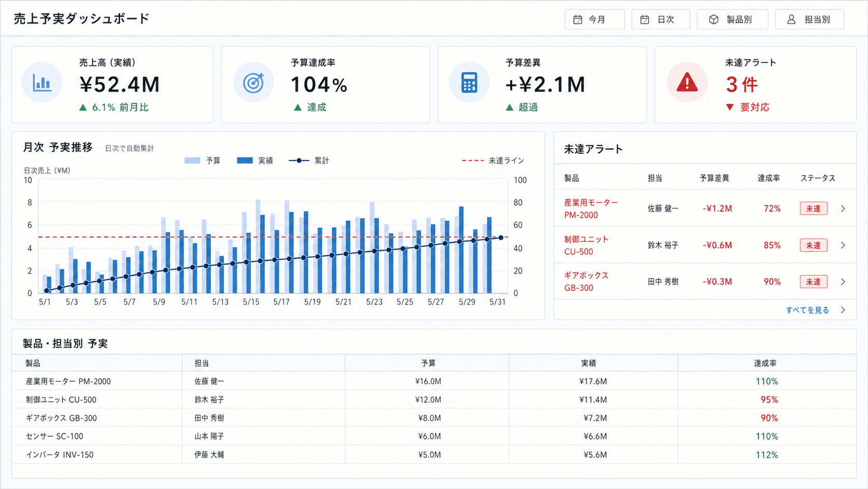Image resolution: width=868 pixels, height=489 pixels.
Task: Click the calendar icon in the 日次 button
Action: pyautogui.click(x=645, y=20)
